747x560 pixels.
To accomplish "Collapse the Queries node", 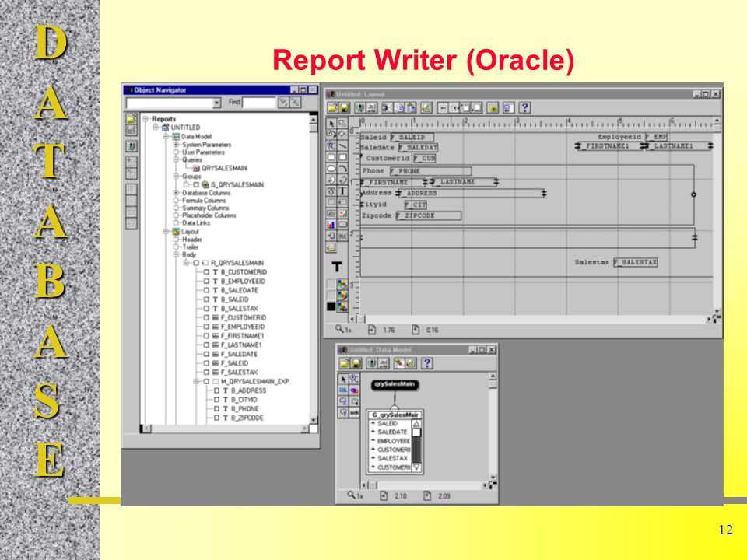I will click(176, 160).
